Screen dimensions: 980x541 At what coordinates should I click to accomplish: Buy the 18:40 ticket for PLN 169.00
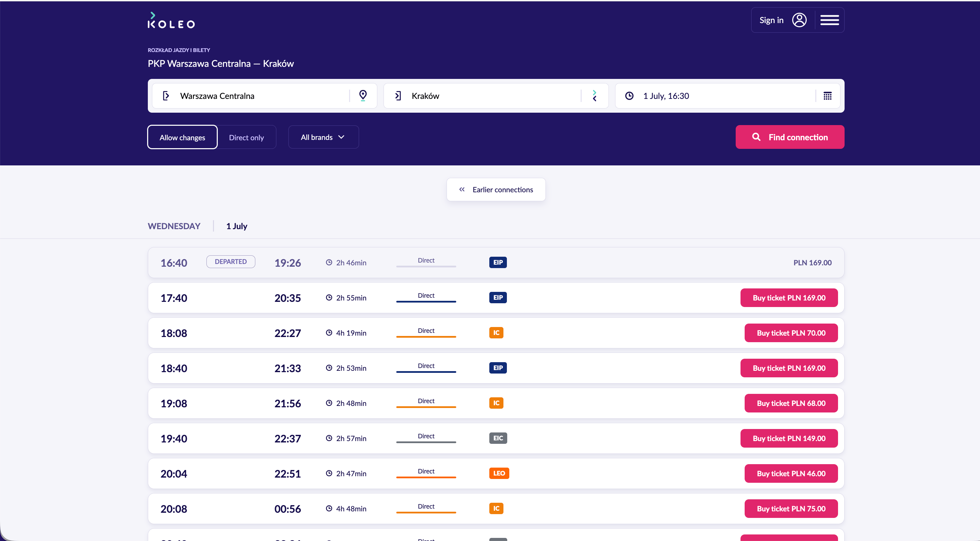pos(789,368)
